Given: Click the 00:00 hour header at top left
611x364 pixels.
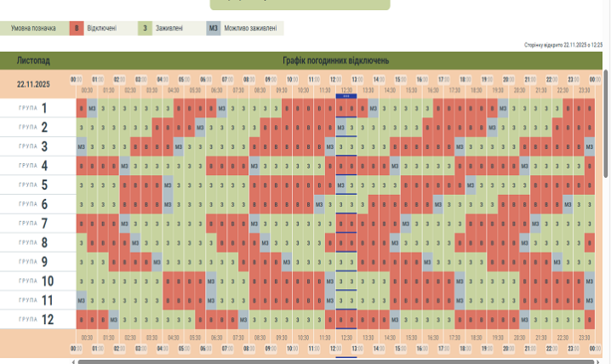Looking at the screenshot, I should tap(76, 79).
